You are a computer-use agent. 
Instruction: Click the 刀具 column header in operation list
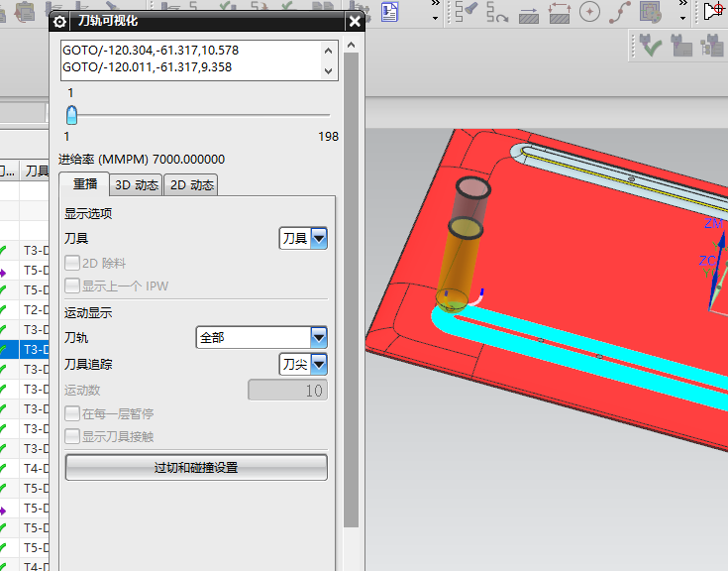pos(37,171)
